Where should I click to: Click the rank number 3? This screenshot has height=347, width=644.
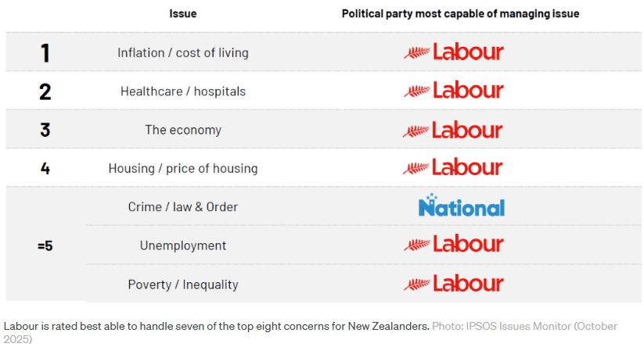[x=45, y=130]
